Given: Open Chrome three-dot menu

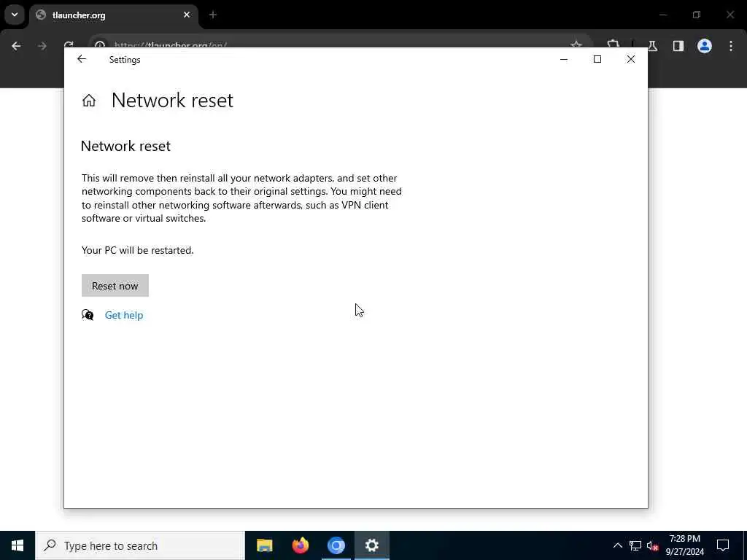Looking at the screenshot, I should click(x=731, y=46).
